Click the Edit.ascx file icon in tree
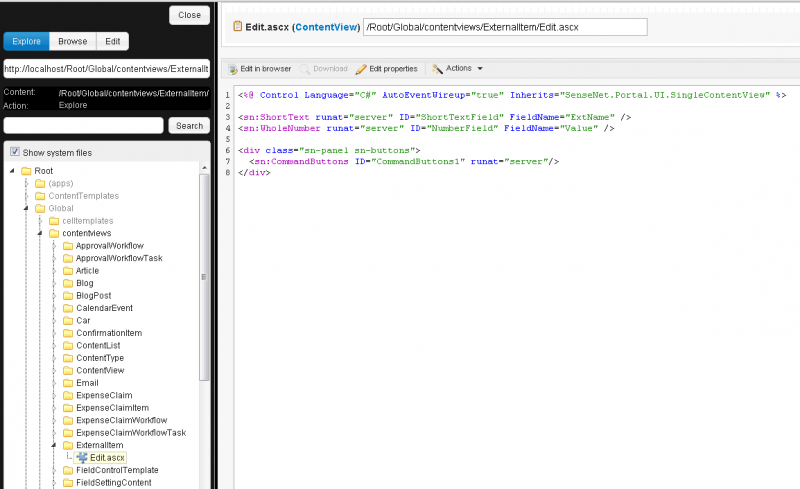Viewport: 800px width, 489px height. tap(82, 458)
